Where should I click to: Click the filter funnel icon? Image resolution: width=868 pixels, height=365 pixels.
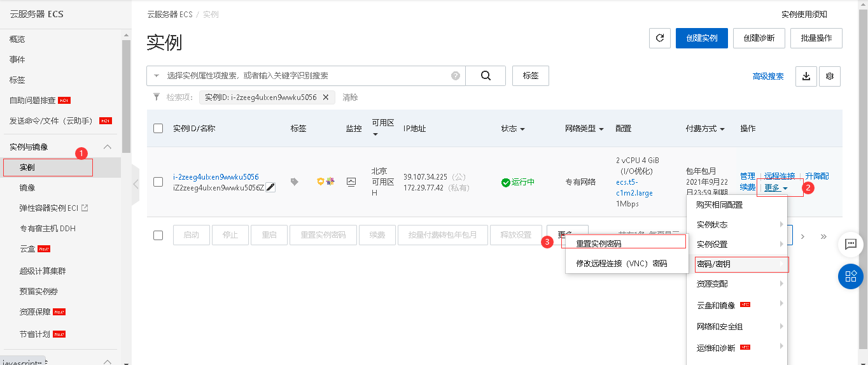[x=157, y=97]
